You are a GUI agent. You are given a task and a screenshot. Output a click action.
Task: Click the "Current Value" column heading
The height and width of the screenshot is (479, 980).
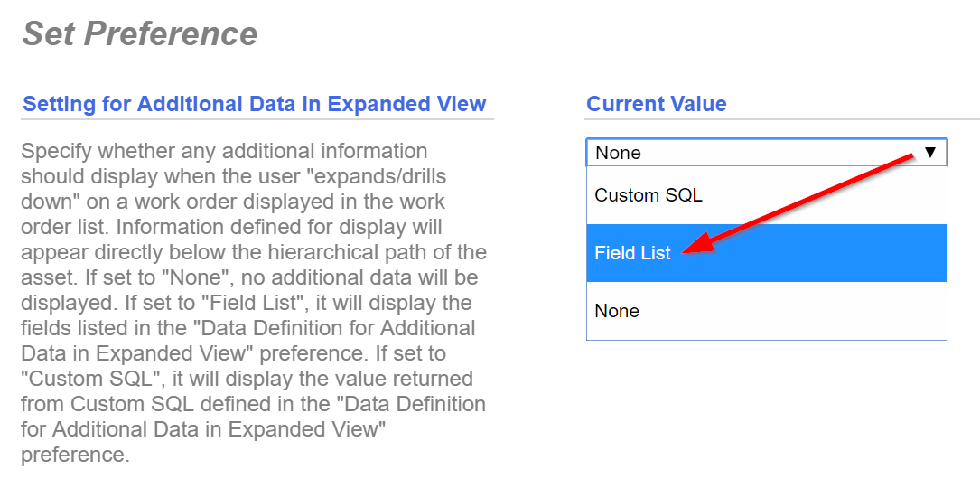pyautogui.click(x=657, y=104)
